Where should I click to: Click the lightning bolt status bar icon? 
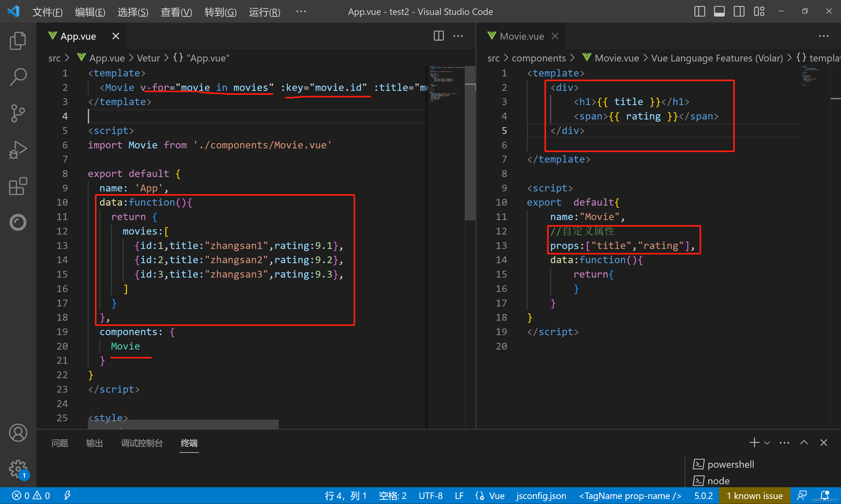point(67,496)
